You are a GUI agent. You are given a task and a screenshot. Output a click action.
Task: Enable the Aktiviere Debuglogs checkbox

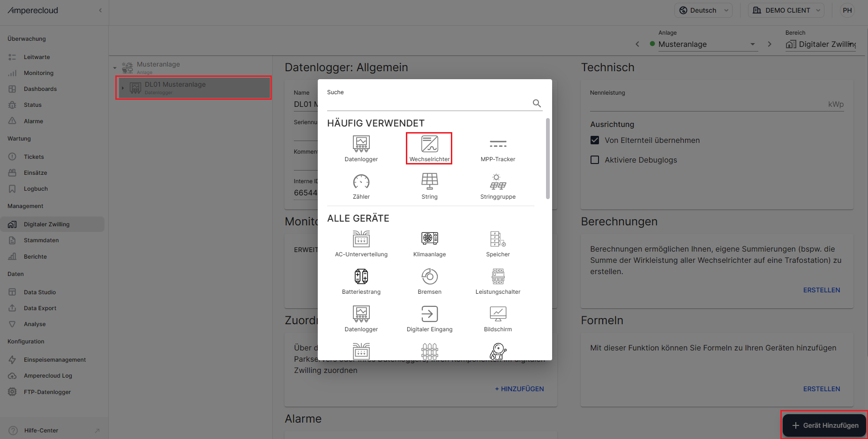click(595, 160)
